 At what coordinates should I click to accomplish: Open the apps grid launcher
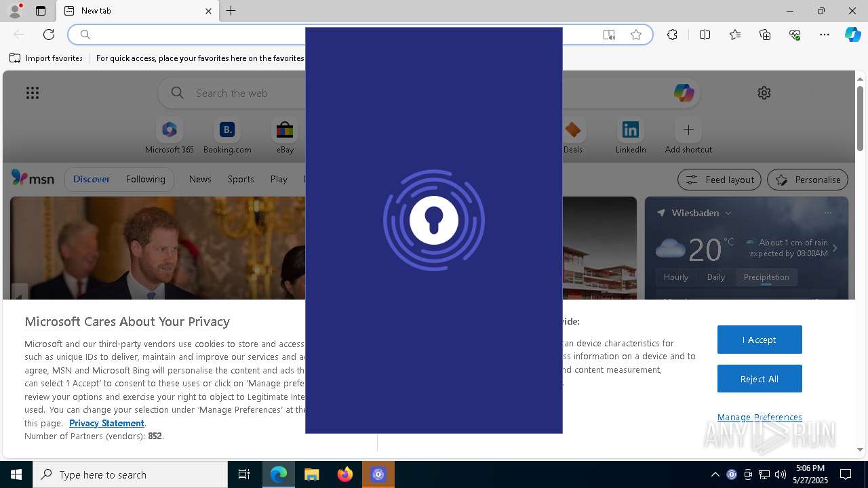[x=33, y=93]
